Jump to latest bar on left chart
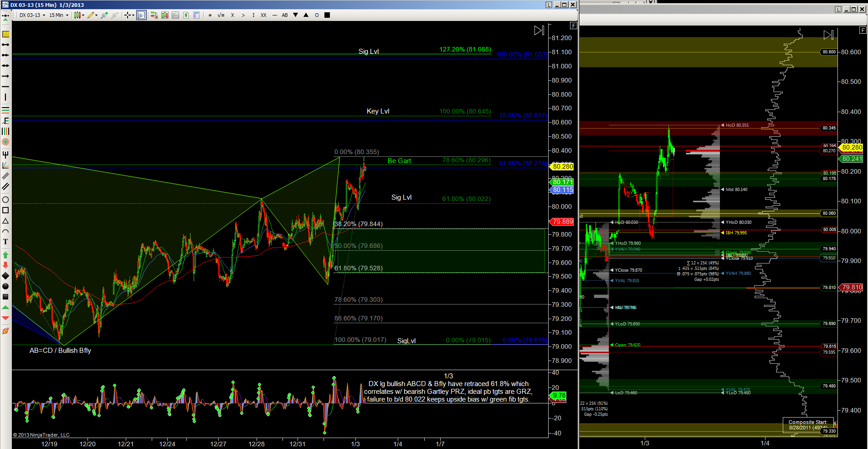 point(539,31)
